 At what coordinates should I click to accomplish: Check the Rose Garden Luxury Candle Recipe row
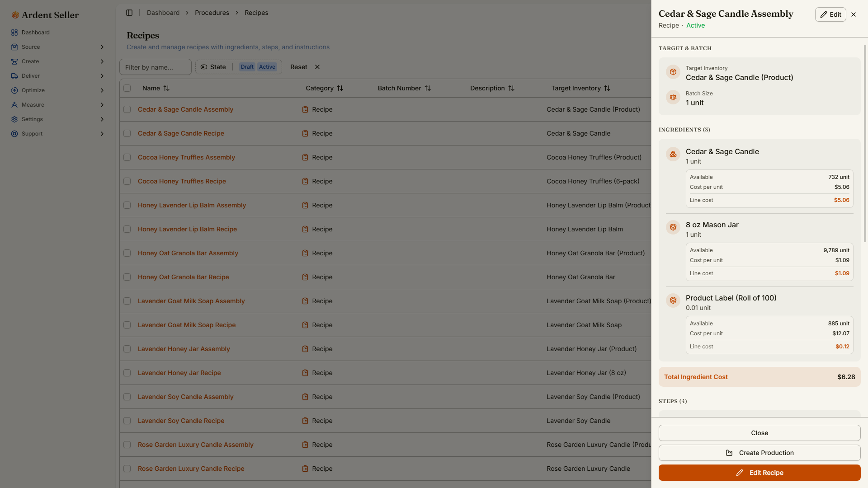pyautogui.click(x=127, y=469)
